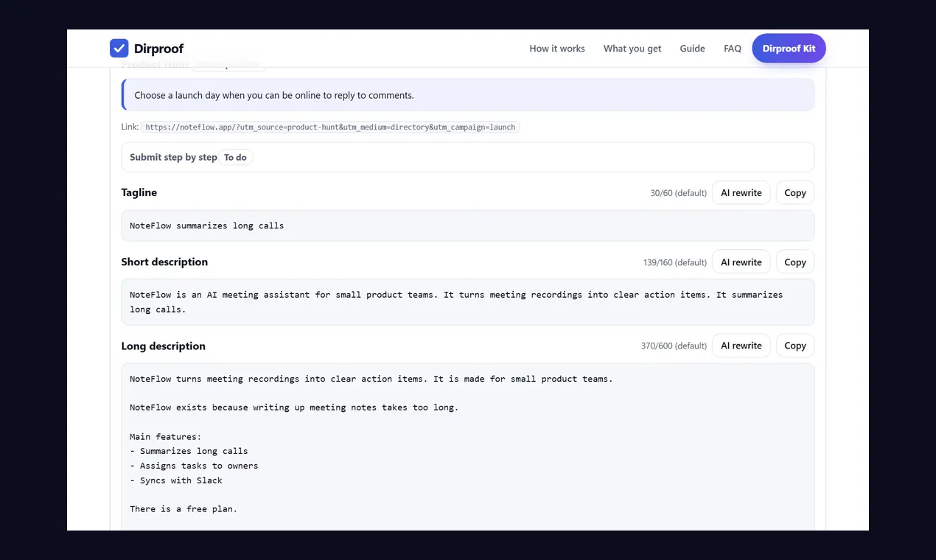Viewport: 936px width, 560px height.
Task: Click the Tagline text box
Action: click(468, 225)
